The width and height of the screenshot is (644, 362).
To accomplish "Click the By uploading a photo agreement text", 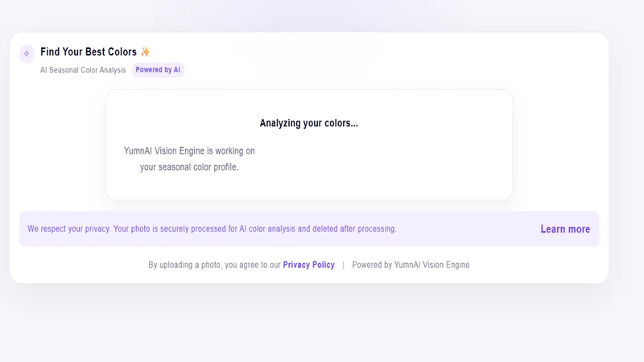I will (x=215, y=265).
